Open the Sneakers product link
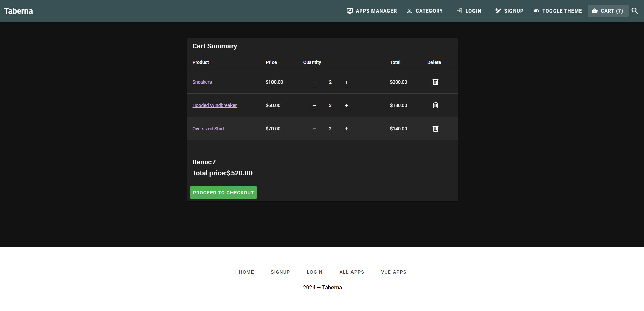The width and height of the screenshot is (644, 311). [202, 82]
